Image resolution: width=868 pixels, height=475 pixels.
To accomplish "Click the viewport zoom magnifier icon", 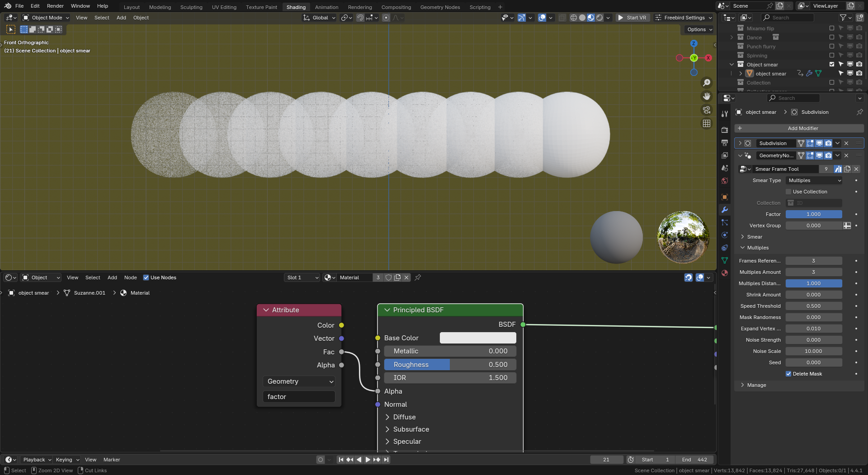I will [x=707, y=83].
